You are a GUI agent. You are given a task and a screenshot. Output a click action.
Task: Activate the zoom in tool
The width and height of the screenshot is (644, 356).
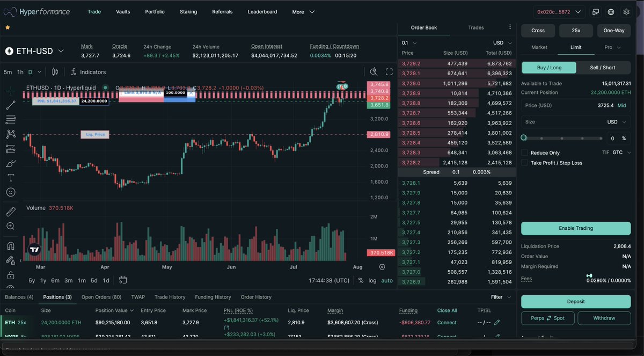point(11,226)
